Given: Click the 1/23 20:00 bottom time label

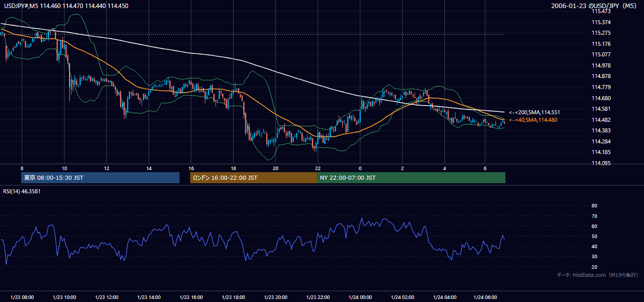Looking at the screenshot, I should click(276, 297).
